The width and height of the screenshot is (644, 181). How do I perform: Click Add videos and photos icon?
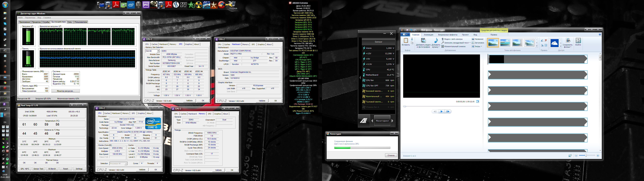[423, 41]
